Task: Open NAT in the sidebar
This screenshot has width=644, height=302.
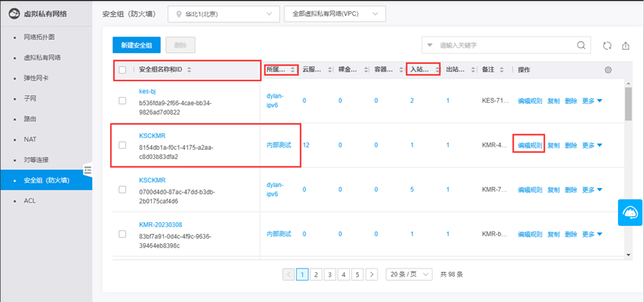Action: [x=30, y=139]
